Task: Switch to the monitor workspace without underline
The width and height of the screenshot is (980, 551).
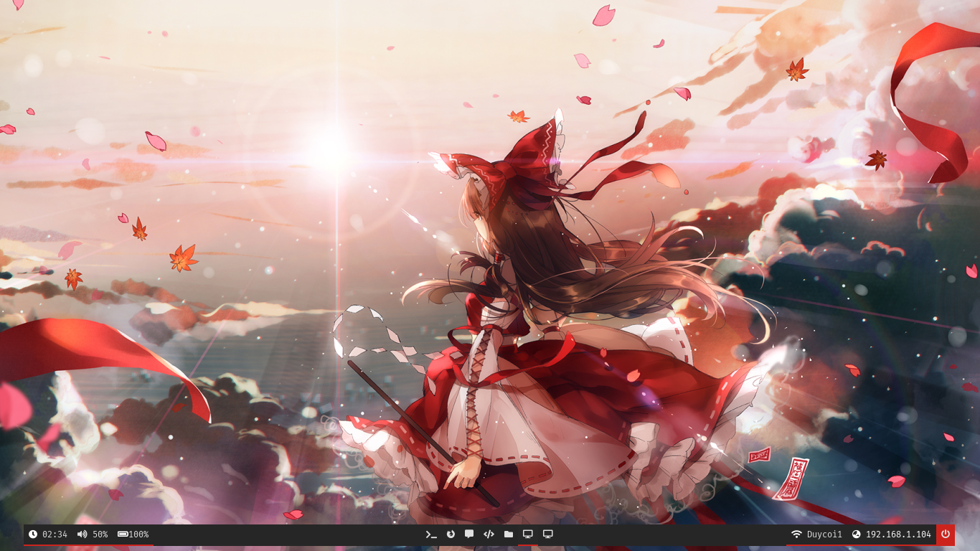Action: pyautogui.click(x=548, y=534)
